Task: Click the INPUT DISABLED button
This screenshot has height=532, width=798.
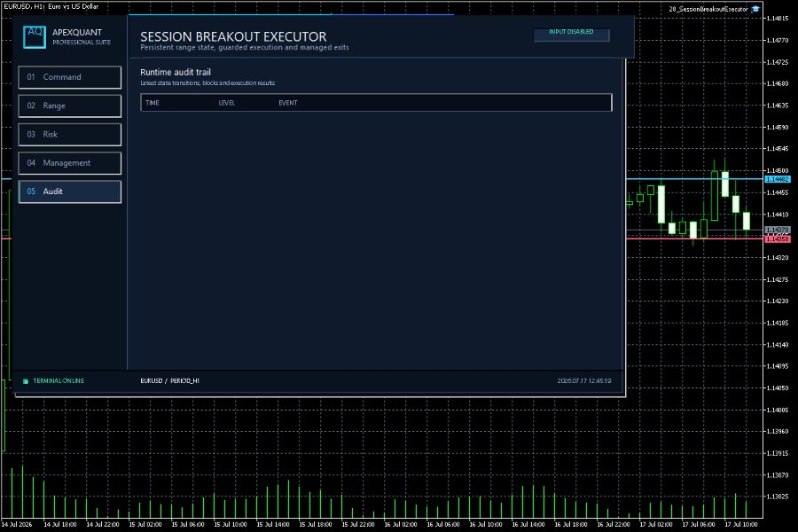Action: [571, 34]
